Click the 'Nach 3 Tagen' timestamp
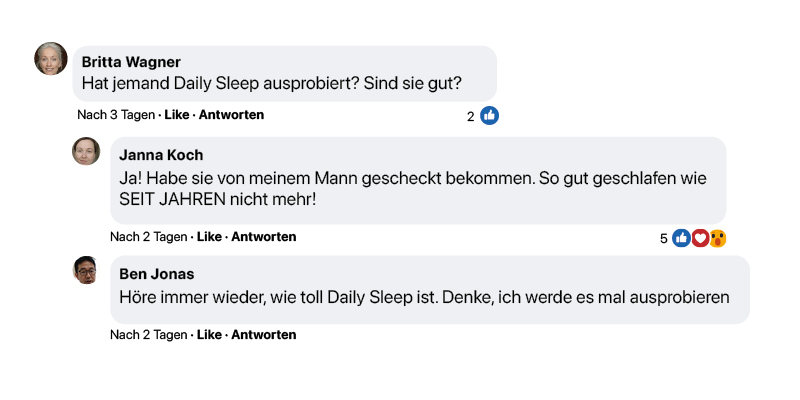The height and width of the screenshot is (400, 800). 116,115
